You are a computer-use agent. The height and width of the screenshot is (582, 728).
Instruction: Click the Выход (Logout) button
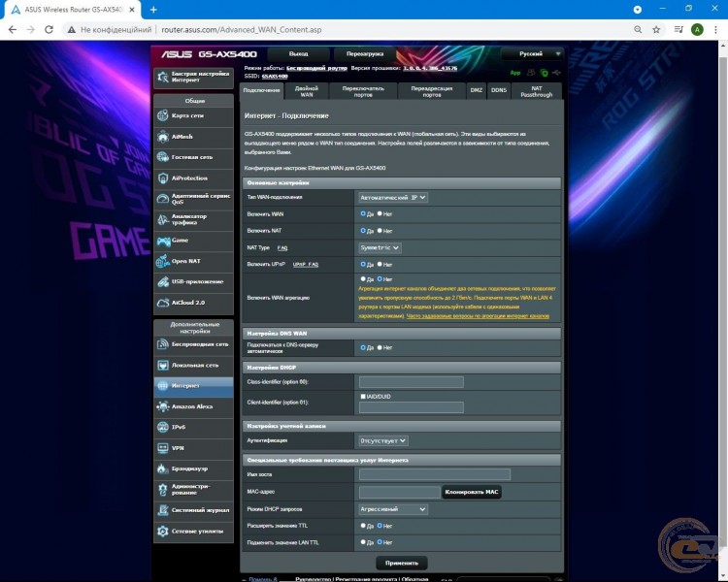point(299,54)
